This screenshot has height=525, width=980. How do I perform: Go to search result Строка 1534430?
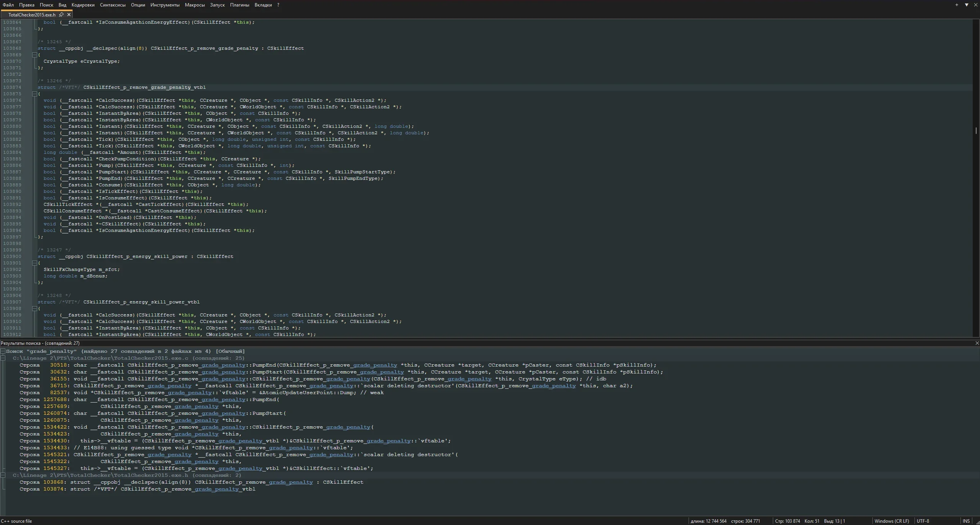(x=235, y=441)
